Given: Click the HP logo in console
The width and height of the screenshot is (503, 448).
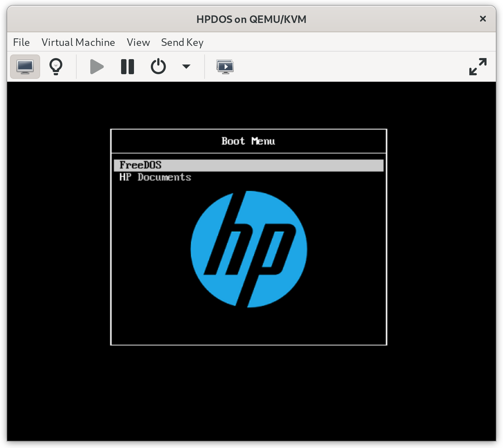Looking at the screenshot, I should tap(249, 249).
